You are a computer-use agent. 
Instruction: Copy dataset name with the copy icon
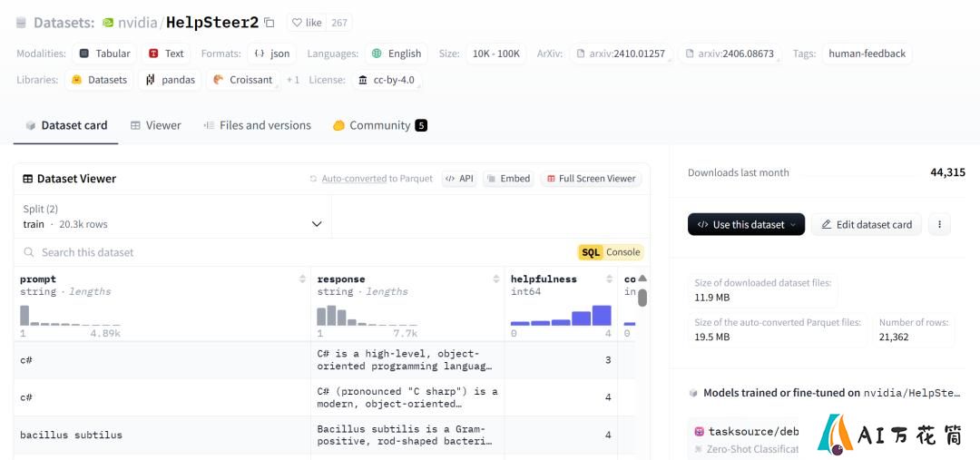[269, 23]
